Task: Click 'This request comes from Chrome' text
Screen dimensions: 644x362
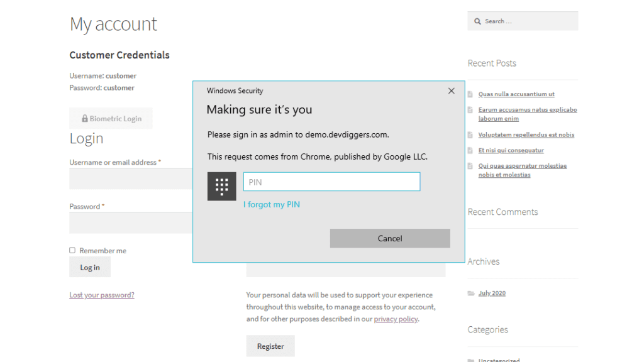Action: [318, 156]
